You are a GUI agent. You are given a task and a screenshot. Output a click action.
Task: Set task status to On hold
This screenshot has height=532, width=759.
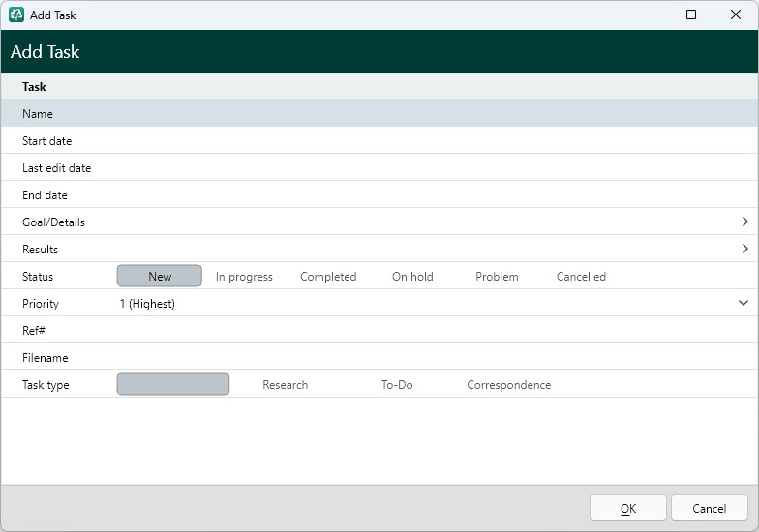pos(412,277)
